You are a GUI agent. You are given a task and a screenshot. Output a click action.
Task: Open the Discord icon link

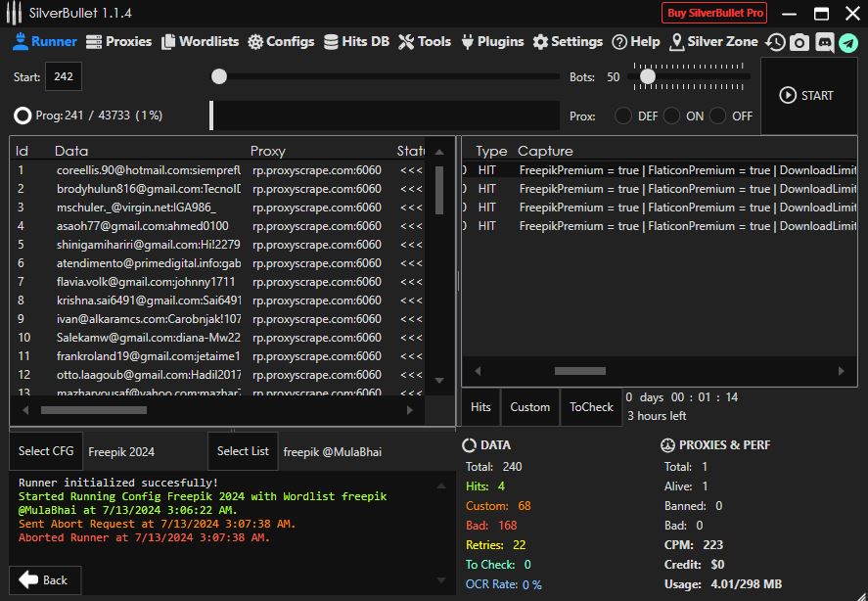824,42
